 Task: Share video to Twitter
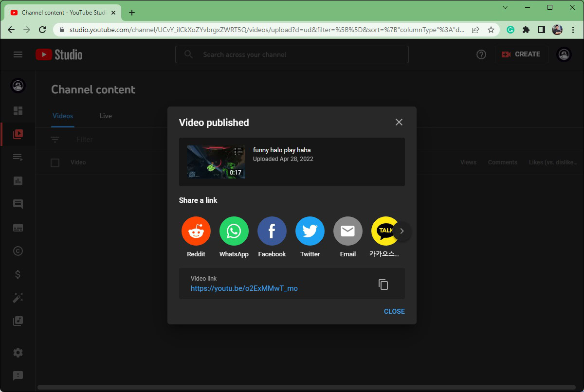310,231
